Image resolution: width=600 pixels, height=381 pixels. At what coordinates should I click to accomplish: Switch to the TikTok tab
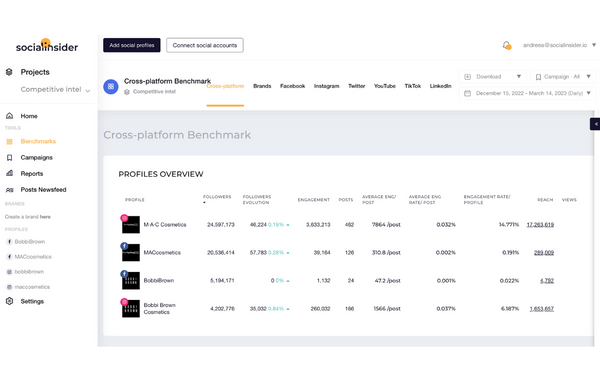(412, 86)
